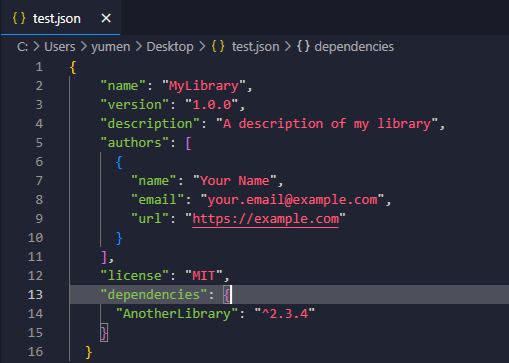Click the "email" key on line 8
Image resolution: width=509 pixels, height=363 pixels.
coord(158,200)
